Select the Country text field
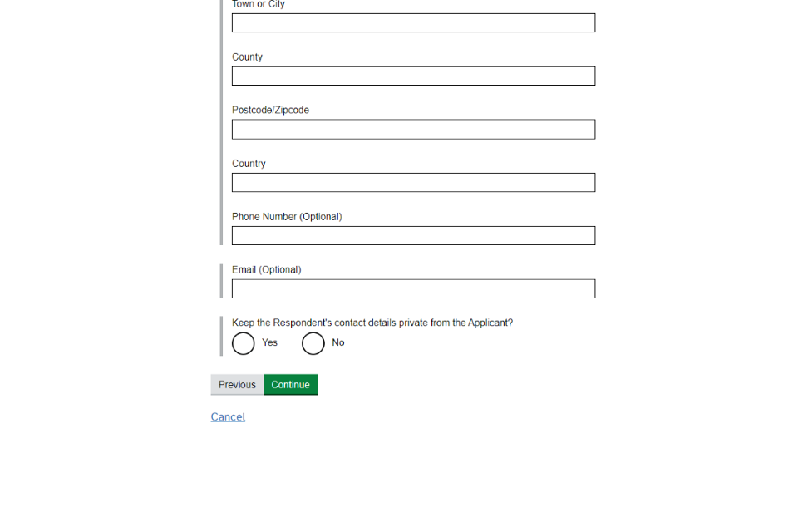The width and height of the screenshot is (798, 532). click(413, 183)
